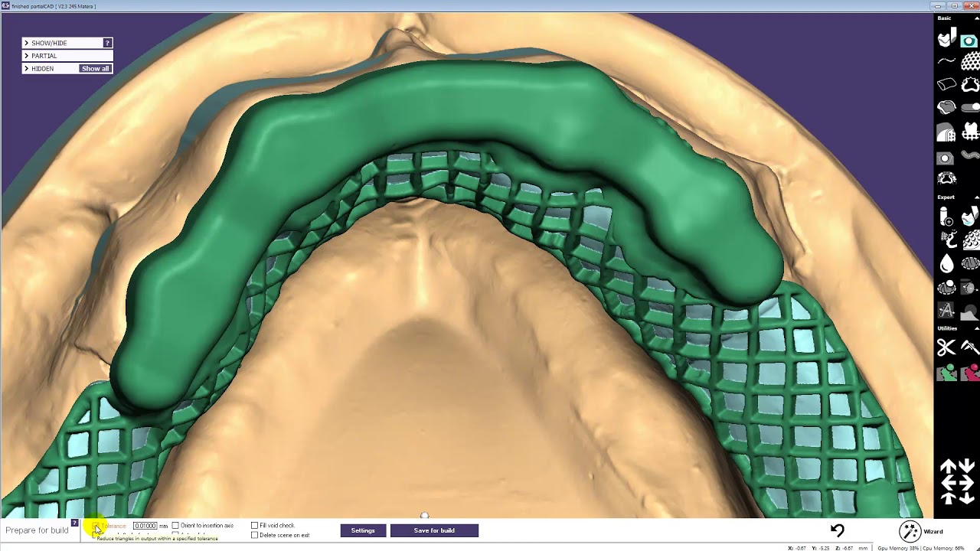Screen dimensions: 980x551
Task: Select the wavy gray strip tool
Action: [x=970, y=156]
